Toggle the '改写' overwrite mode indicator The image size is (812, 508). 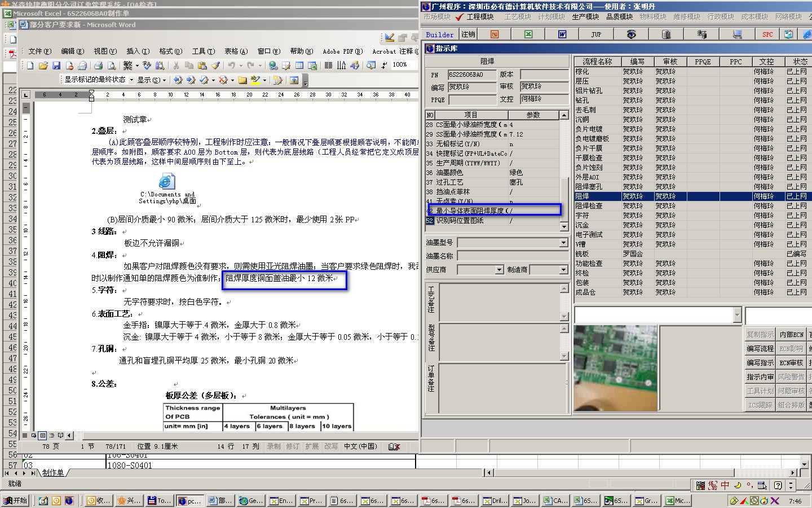pyautogui.click(x=331, y=446)
